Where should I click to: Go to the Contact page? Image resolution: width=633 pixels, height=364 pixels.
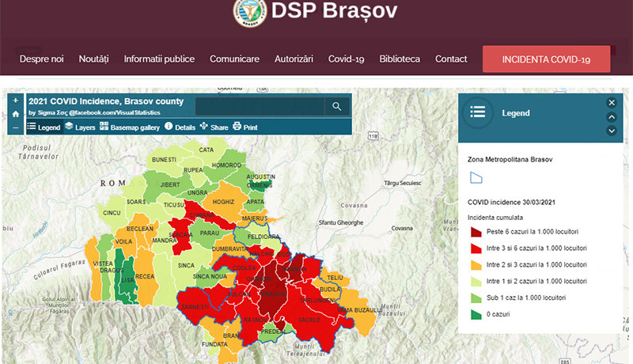(x=451, y=59)
